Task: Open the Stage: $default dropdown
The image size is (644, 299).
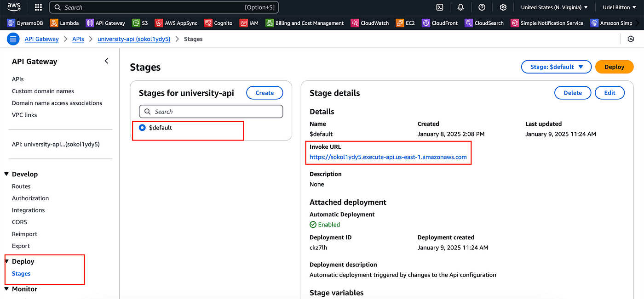Action: (x=556, y=67)
